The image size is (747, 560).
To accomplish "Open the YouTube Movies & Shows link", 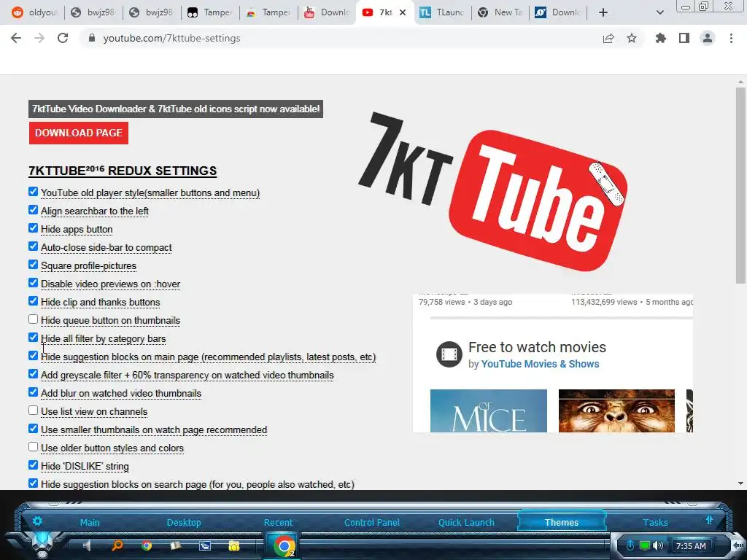I will (541, 364).
